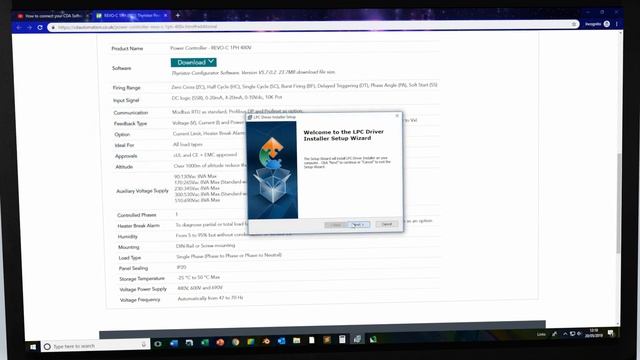Open the Calculator taskbar icon
Viewport: 640px width, 360px height.
point(342,339)
